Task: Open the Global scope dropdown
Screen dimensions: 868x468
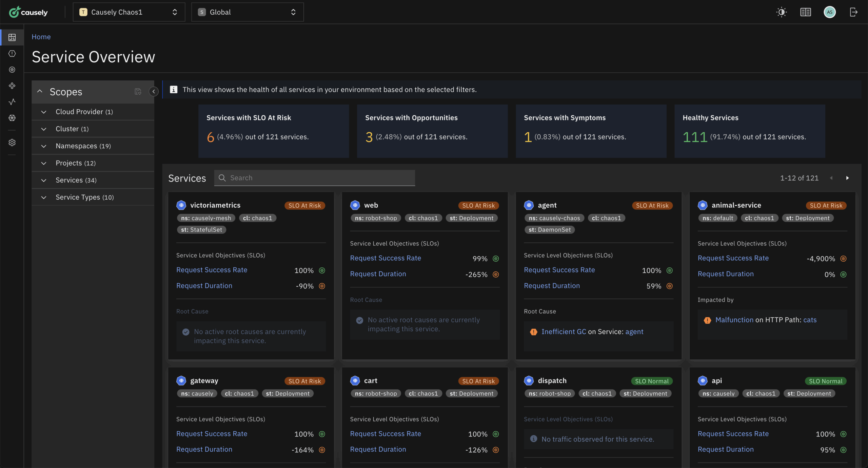Action: click(247, 12)
